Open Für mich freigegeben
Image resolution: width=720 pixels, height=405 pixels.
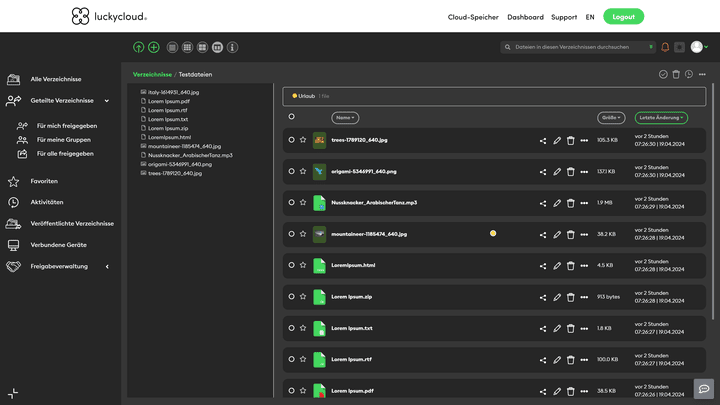pyautogui.click(x=67, y=126)
